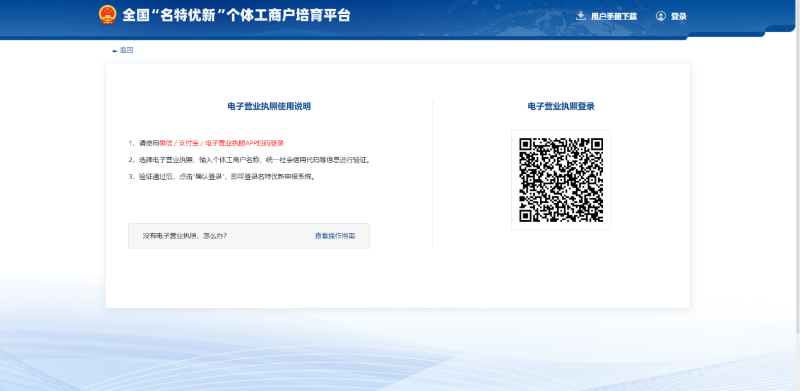800x391 pixels.
Task: Click the download icon beside 用户手册下载
Action: coord(581,16)
